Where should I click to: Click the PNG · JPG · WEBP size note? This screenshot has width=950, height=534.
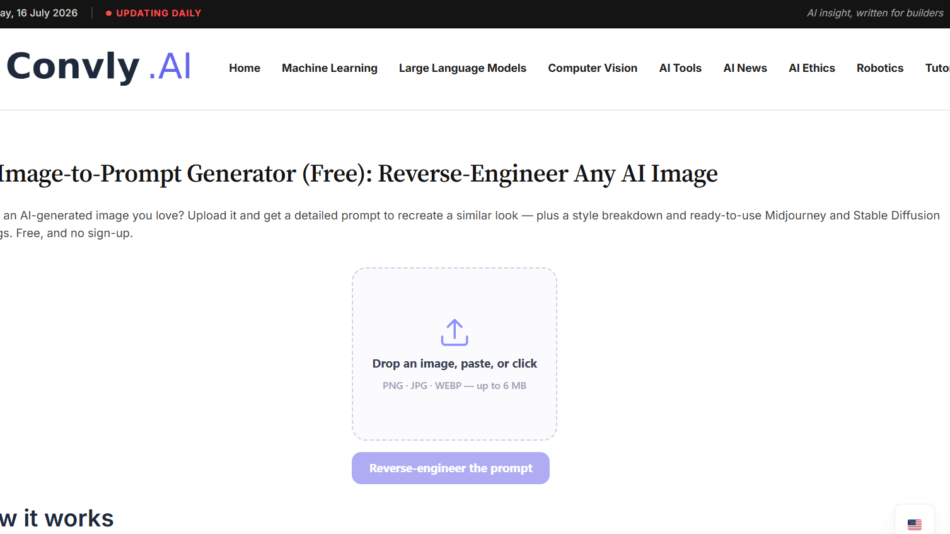(x=454, y=385)
